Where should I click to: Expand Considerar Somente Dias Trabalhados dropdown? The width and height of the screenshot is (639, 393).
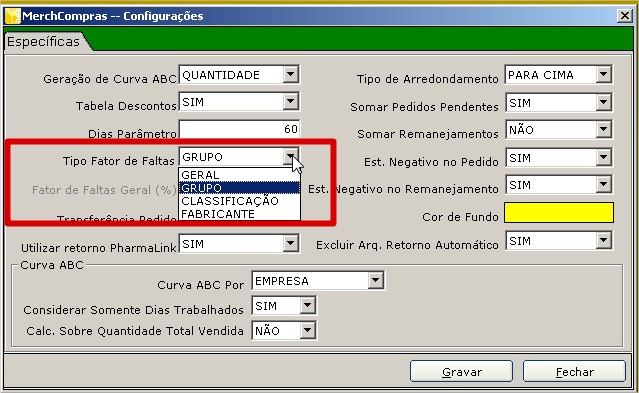(308, 305)
